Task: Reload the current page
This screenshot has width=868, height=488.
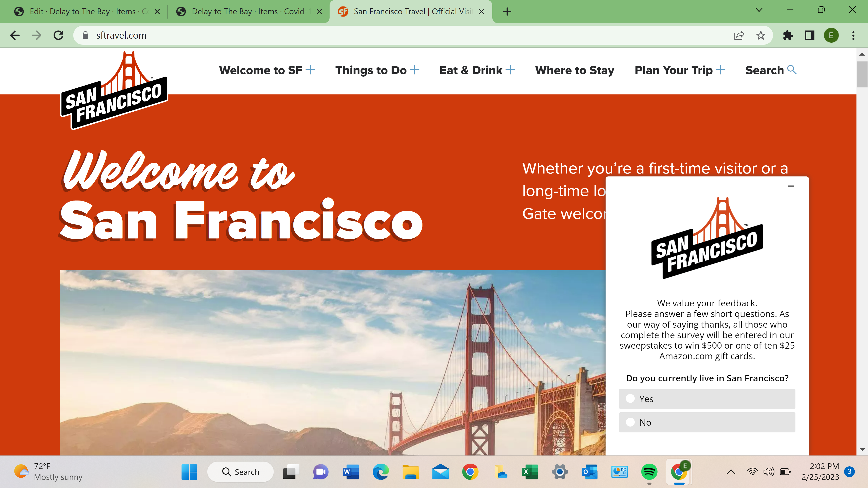Action: 59,35
